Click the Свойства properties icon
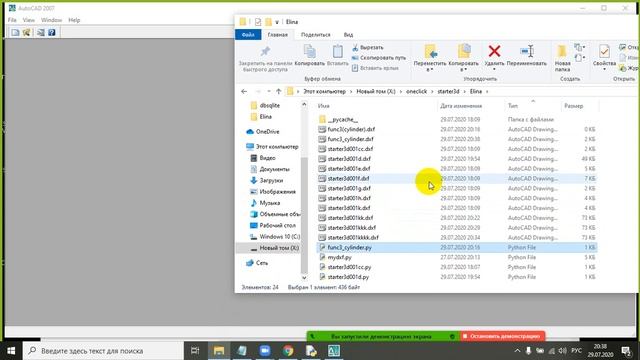This screenshot has height=360, width=640. click(604, 51)
